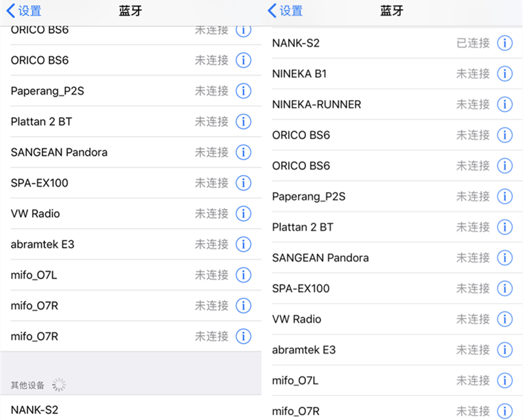Tap mifo_O7L info icon in right screen
Viewport: 523px width, 420px height.
coord(505,380)
